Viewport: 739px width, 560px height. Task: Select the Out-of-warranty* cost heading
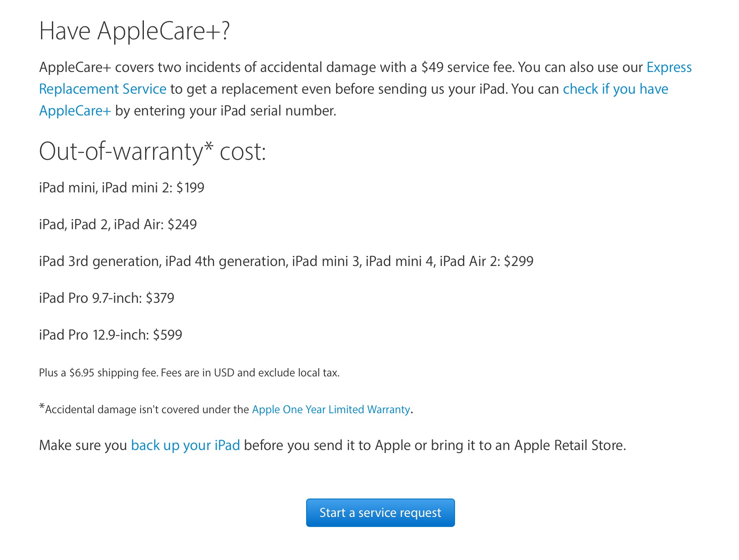click(x=153, y=151)
